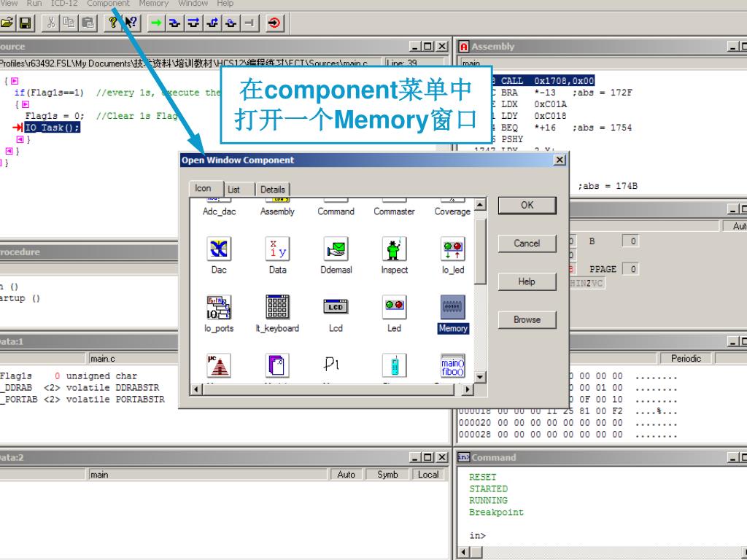
Task: Open the Run menu
Action: tap(34, 4)
